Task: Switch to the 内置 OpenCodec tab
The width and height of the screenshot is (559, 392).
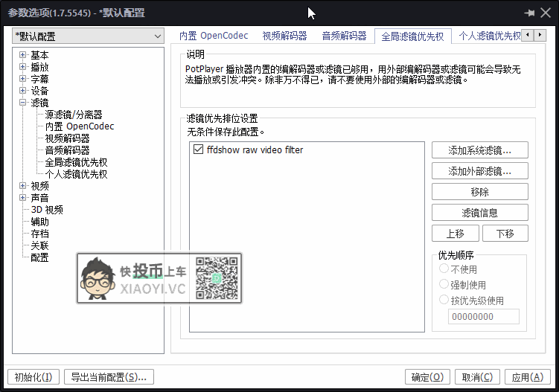Action: [214, 36]
